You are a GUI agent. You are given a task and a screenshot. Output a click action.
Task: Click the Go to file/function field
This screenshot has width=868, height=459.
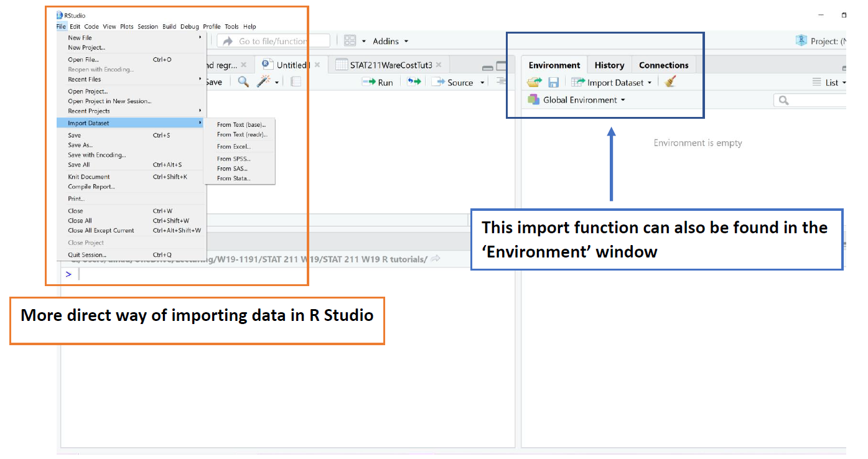click(x=274, y=41)
